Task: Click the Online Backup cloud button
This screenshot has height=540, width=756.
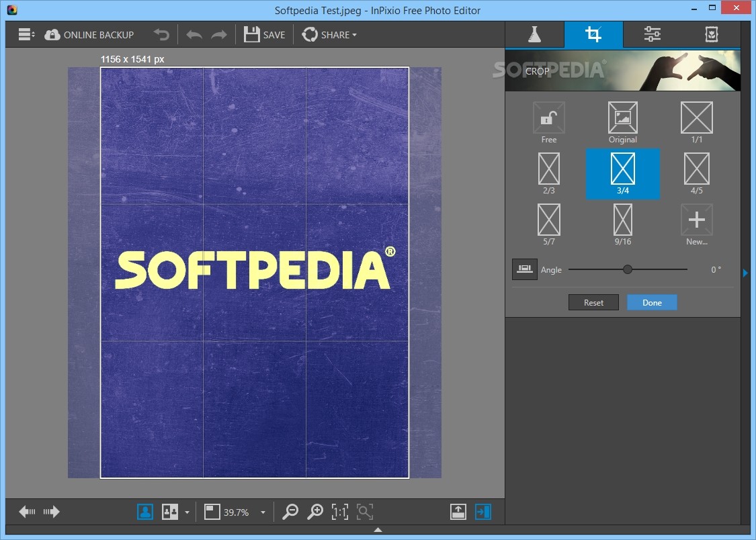Action: point(89,35)
